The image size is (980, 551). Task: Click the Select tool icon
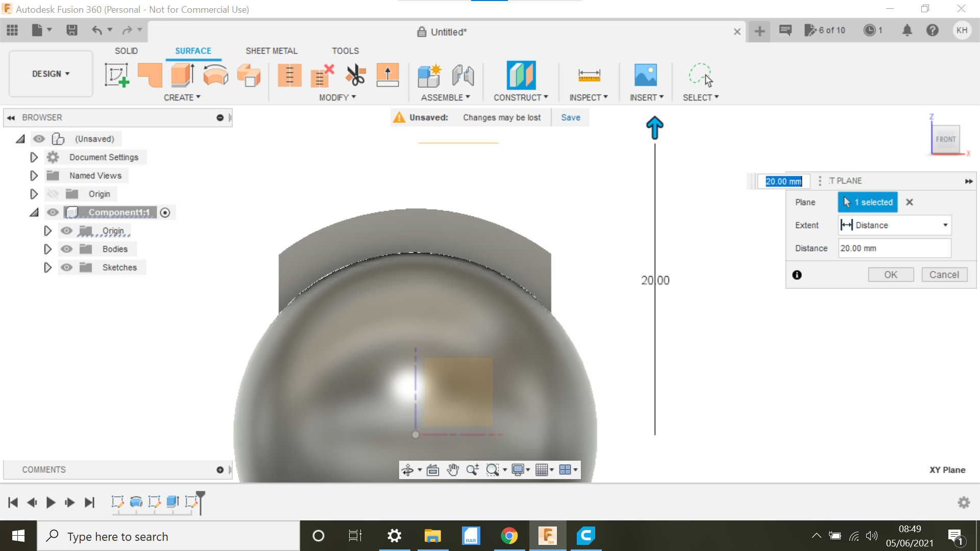click(701, 75)
